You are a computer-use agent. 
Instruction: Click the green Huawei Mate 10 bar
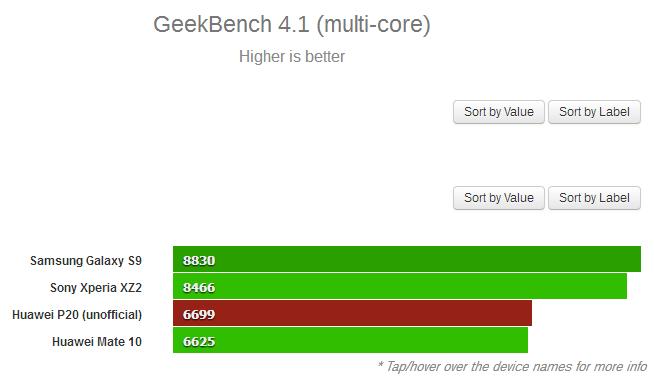pos(350,340)
